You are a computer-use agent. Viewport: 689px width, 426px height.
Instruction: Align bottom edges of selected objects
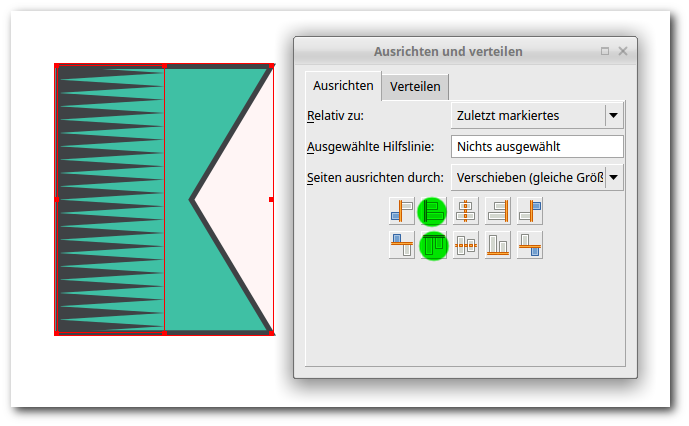click(497, 245)
